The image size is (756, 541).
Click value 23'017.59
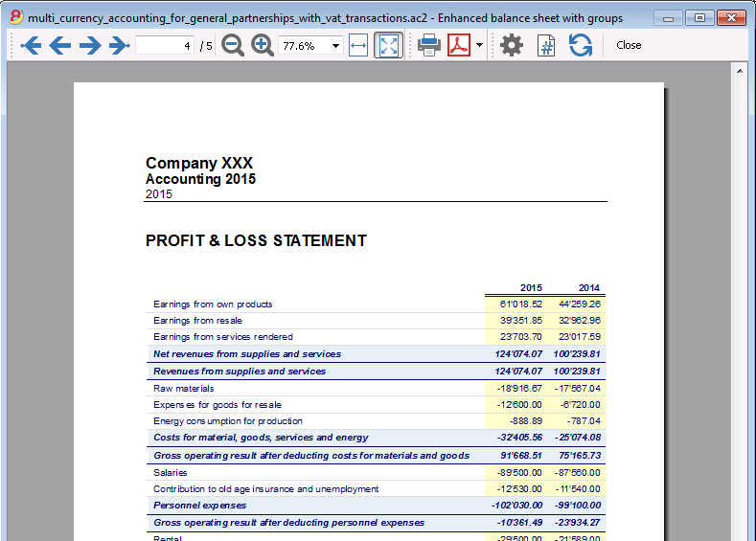580,337
